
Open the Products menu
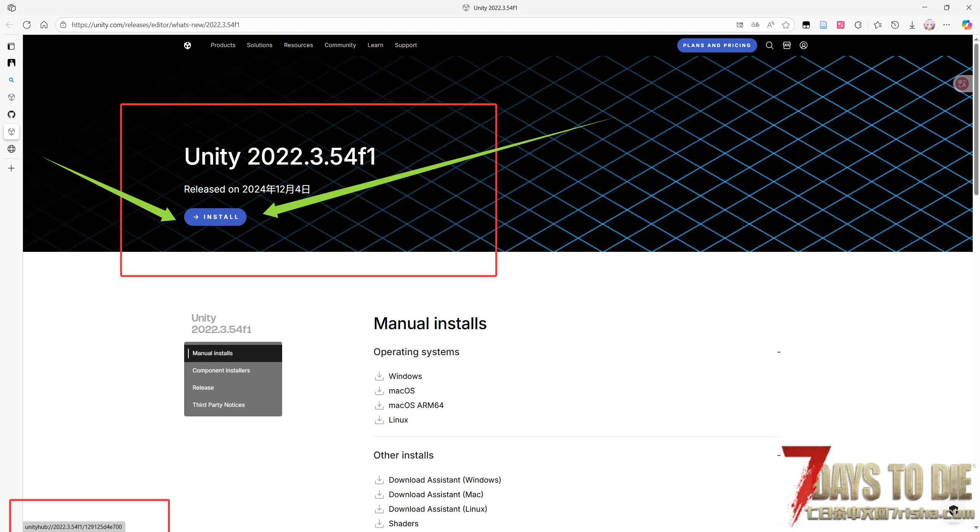(223, 45)
